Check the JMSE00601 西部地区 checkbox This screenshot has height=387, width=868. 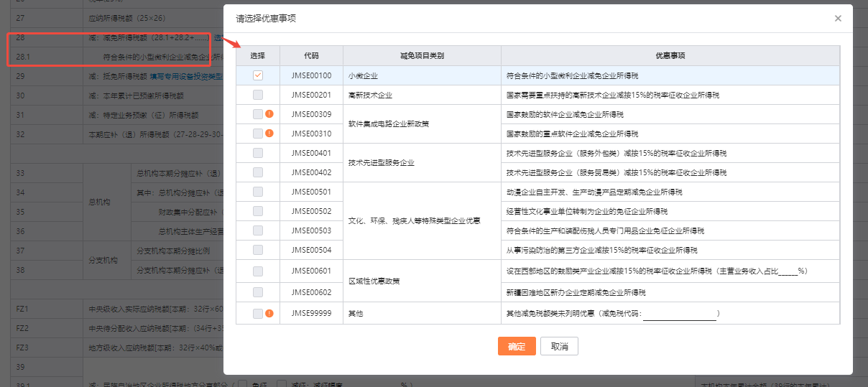(x=258, y=271)
